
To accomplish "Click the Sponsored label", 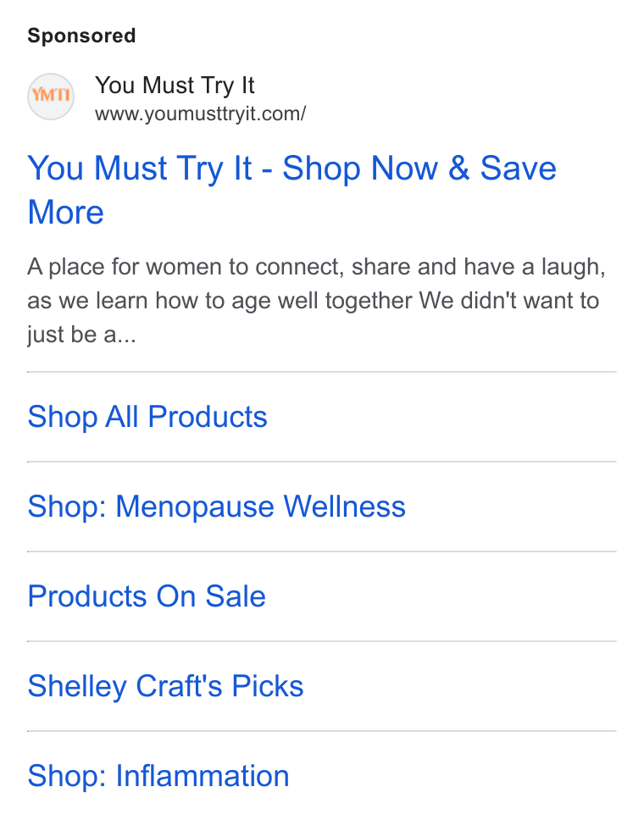I will [81, 36].
